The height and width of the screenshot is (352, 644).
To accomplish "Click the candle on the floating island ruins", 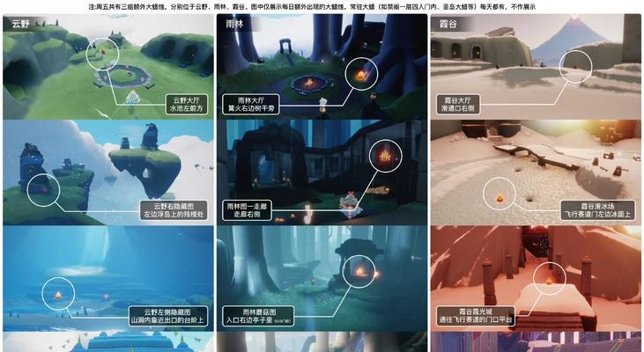I will 43,189.
